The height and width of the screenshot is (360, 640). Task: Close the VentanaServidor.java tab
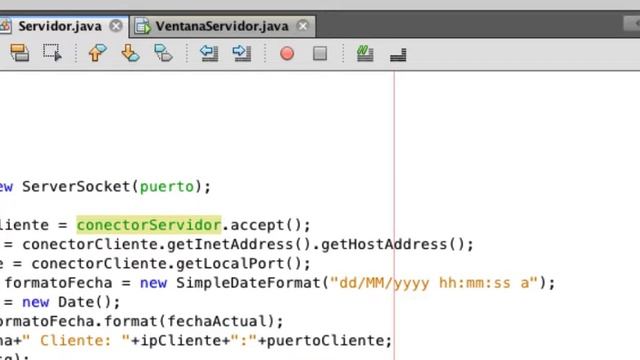coord(303,26)
